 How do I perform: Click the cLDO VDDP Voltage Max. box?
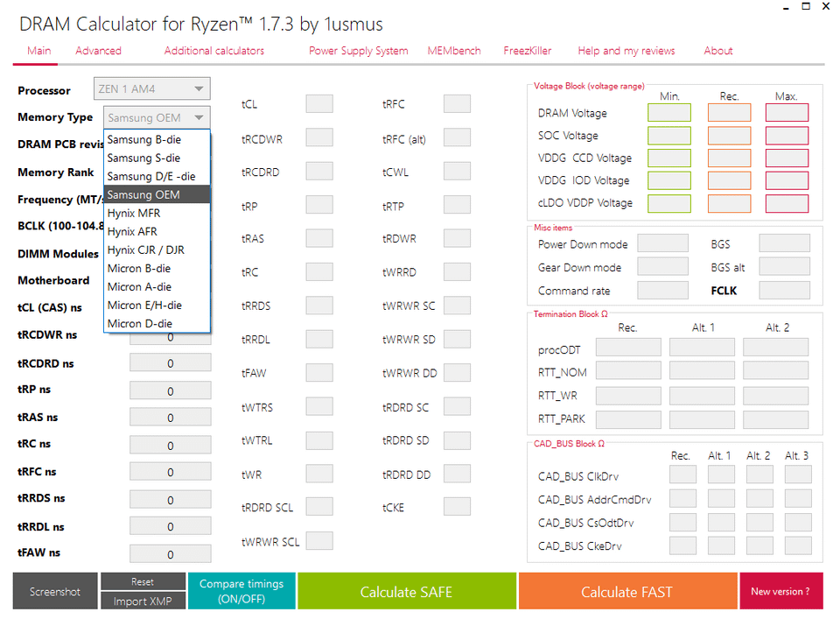click(x=787, y=204)
